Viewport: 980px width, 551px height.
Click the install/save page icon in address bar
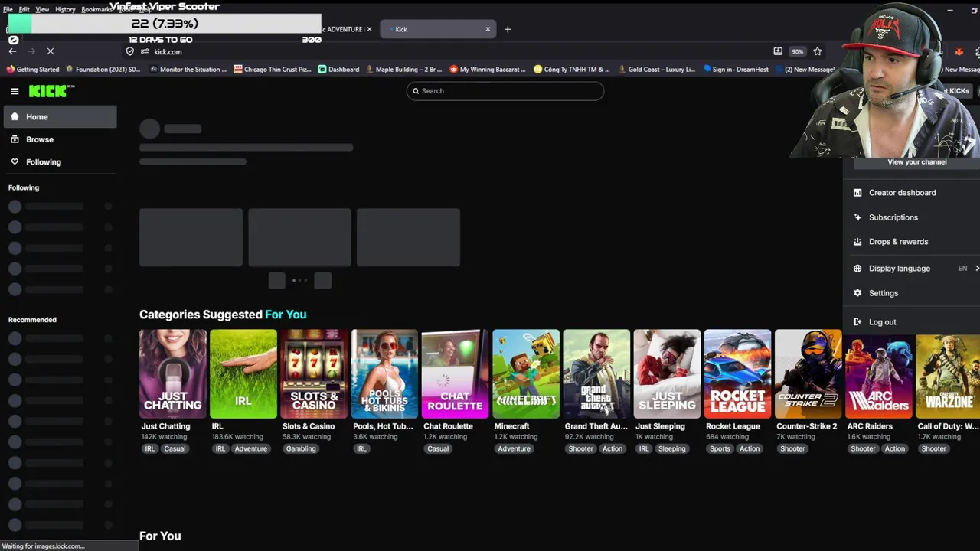click(778, 51)
